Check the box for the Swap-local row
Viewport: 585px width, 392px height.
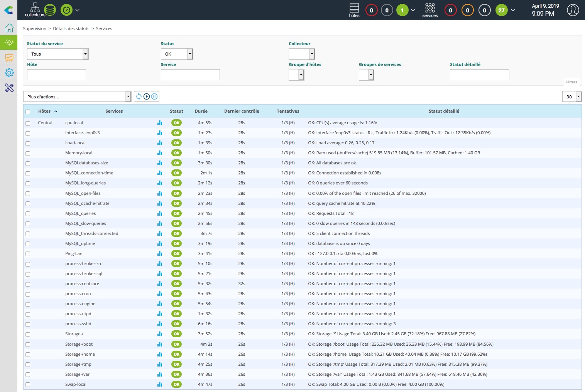(x=28, y=385)
